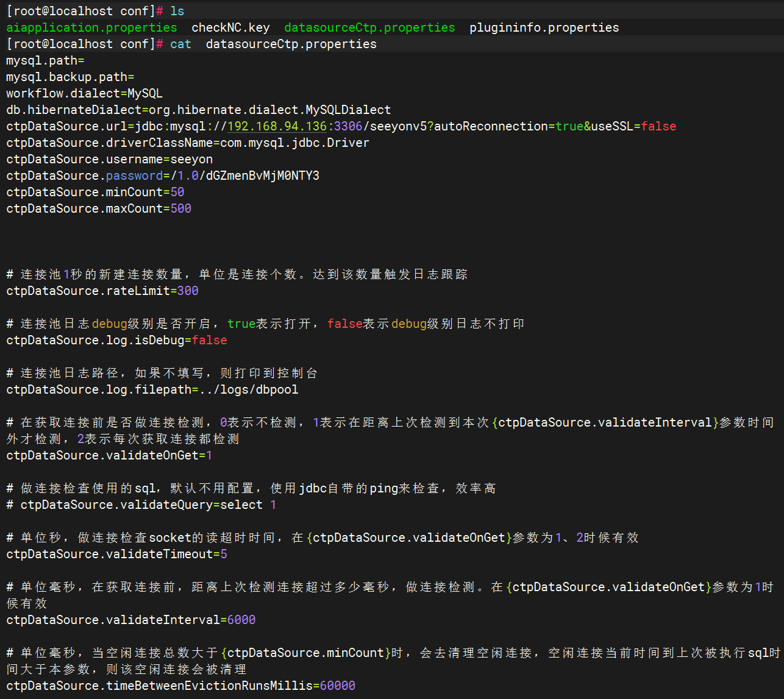This screenshot has width=784, height=699.
Task: Click the plugininfo.properties file name
Action: [544, 27]
